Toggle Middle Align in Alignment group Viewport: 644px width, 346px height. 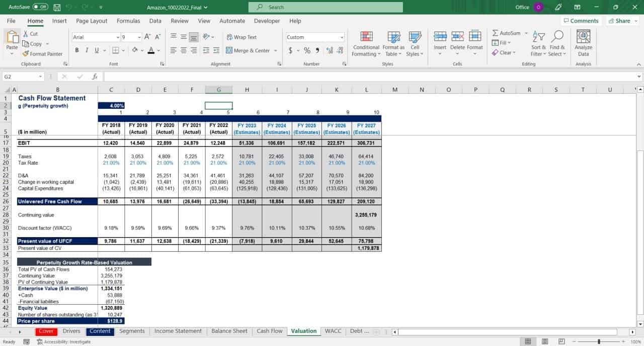184,37
